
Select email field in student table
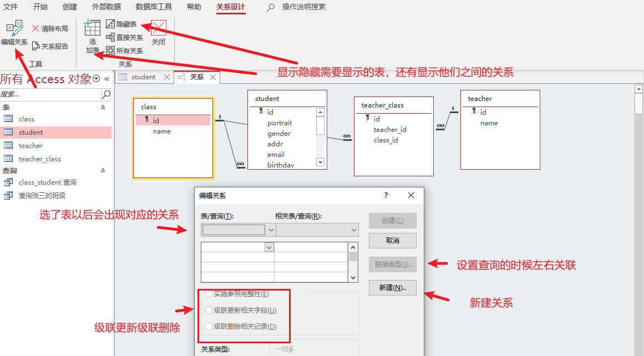pos(276,154)
